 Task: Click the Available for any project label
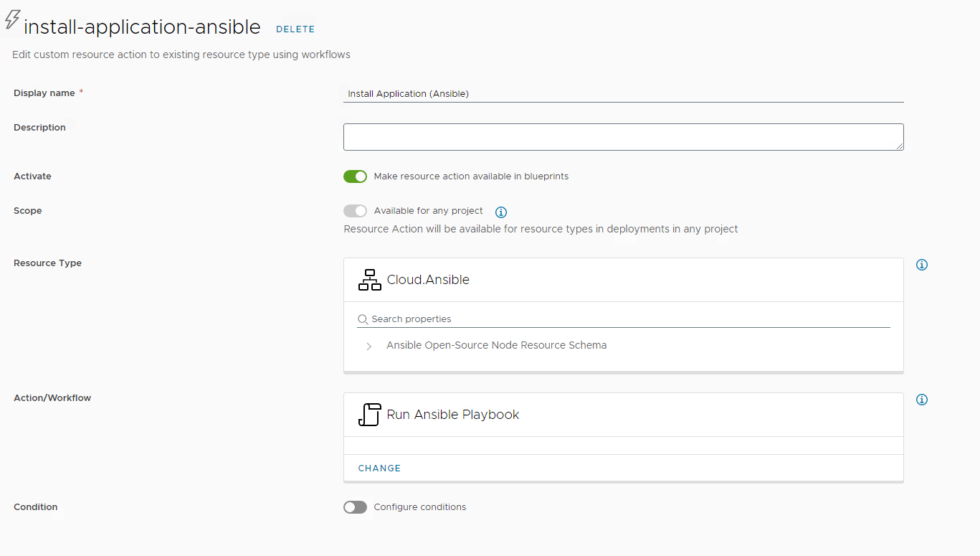point(429,211)
